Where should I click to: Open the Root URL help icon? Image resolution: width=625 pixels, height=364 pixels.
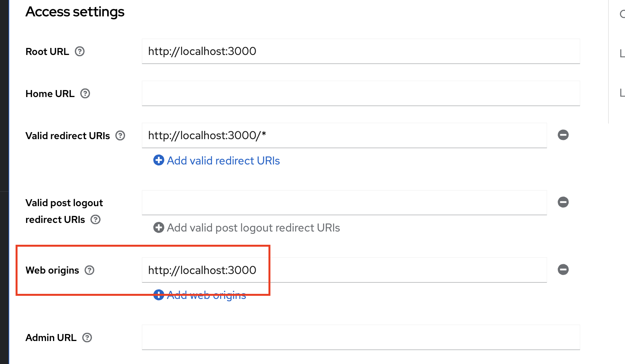80,51
